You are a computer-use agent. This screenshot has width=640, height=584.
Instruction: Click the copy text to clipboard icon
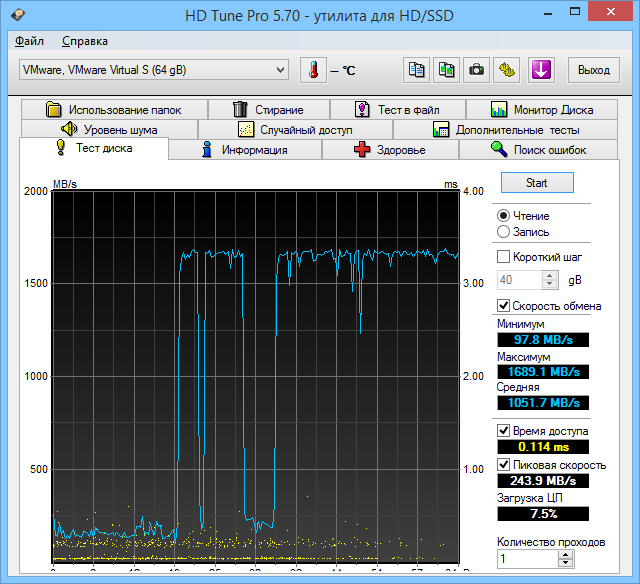pyautogui.click(x=417, y=70)
